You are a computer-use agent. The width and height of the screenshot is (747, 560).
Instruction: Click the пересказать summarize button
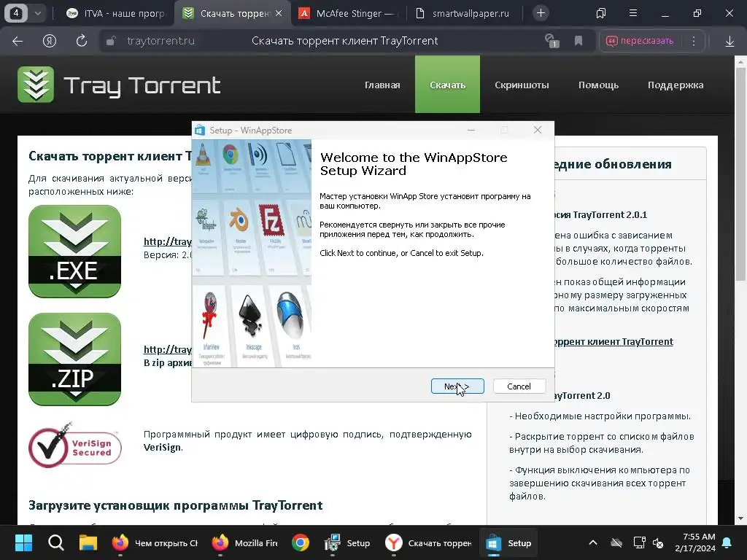pyautogui.click(x=640, y=41)
